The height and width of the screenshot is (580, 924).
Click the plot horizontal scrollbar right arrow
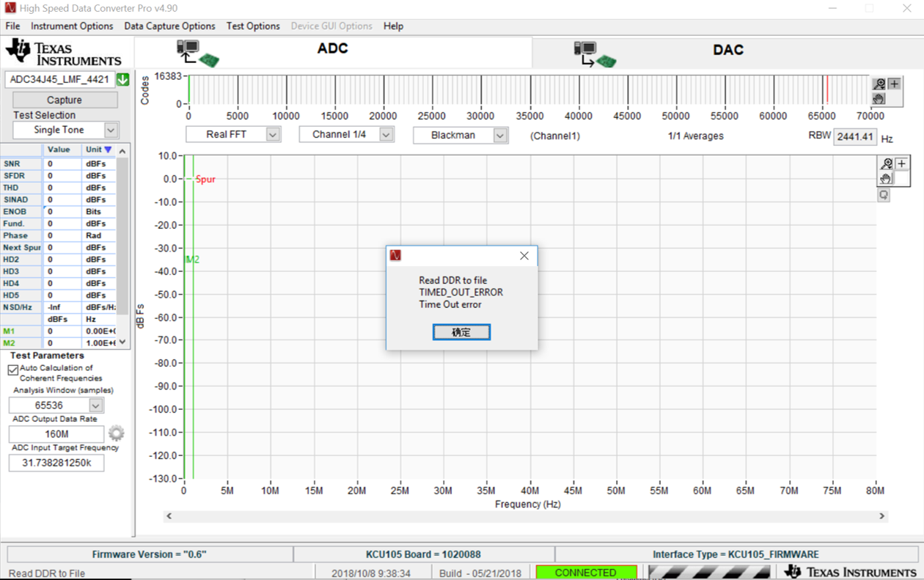coord(882,516)
